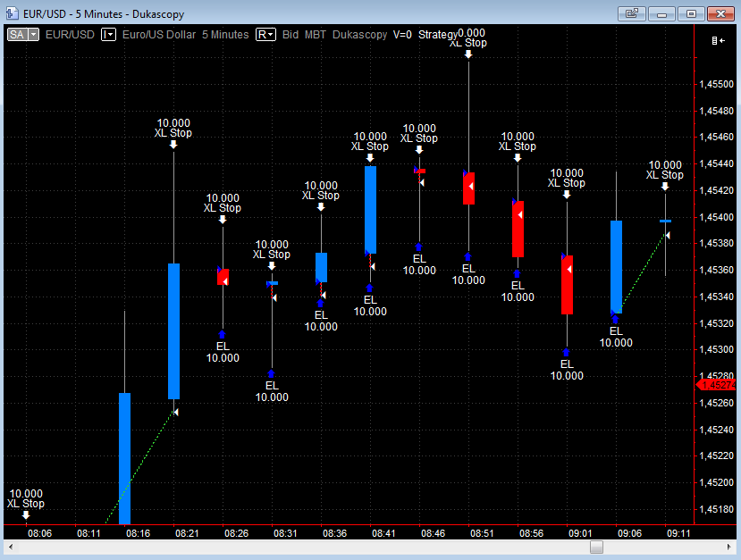
Task: Click the 1,45300 price scale label
Action: click(717, 349)
